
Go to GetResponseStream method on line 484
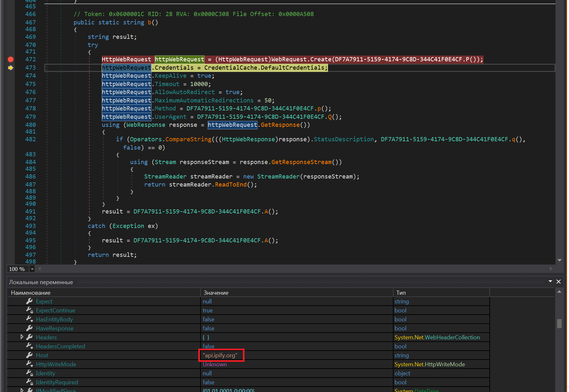coord(301,162)
